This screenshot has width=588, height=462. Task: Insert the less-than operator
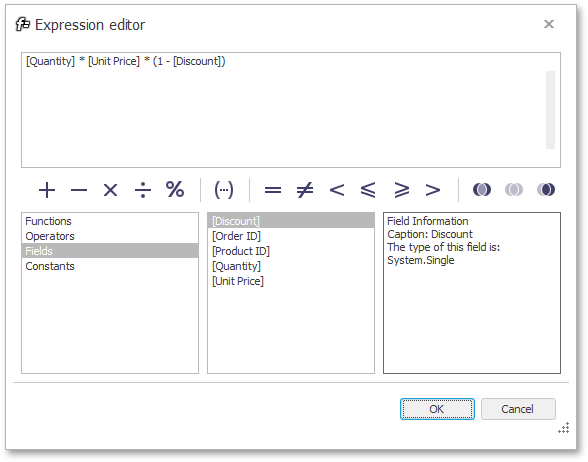click(x=337, y=190)
